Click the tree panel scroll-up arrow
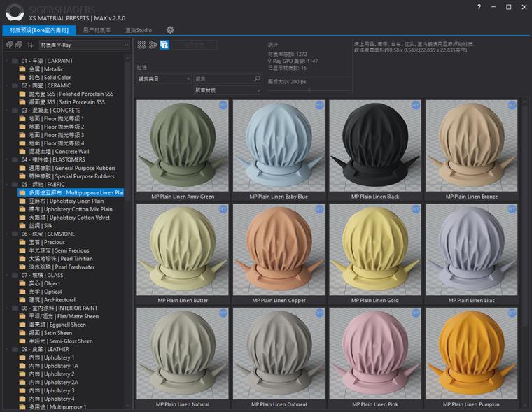Screen dimensions: 532x412 127,58
